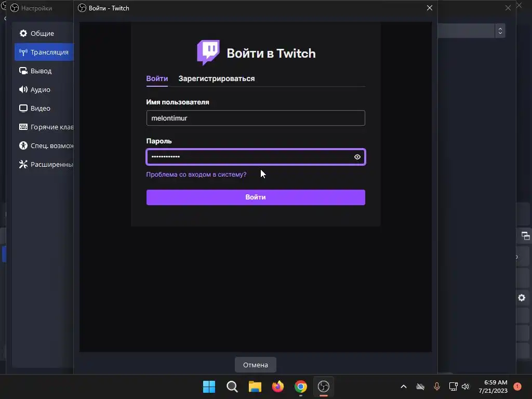Open Firefox from the taskbar
The image size is (532, 399).
[x=278, y=387]
